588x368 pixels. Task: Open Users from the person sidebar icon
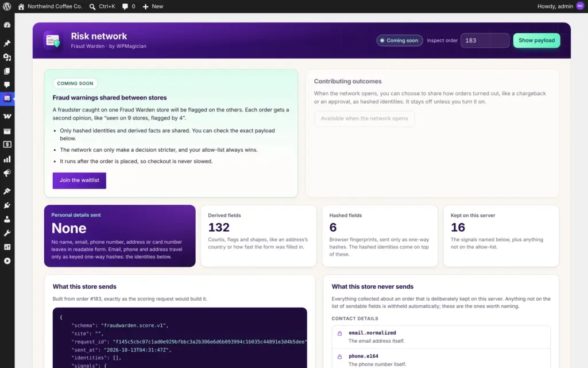[7, 219]
